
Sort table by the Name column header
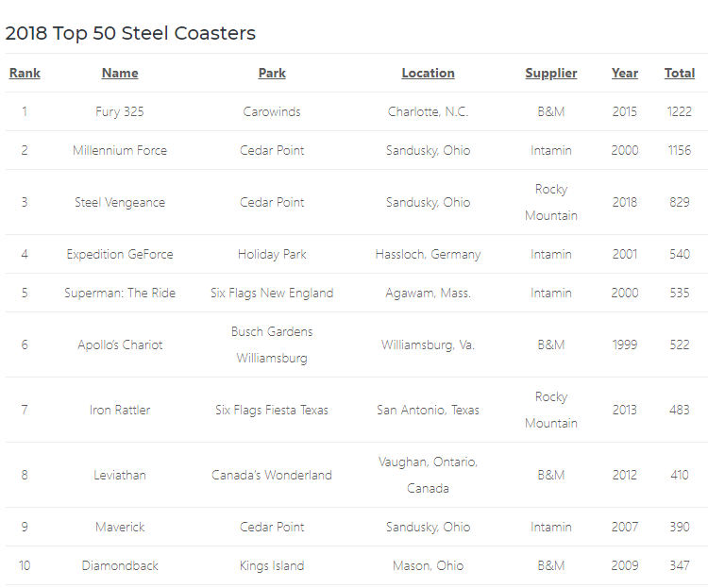(x=120, y=74)
